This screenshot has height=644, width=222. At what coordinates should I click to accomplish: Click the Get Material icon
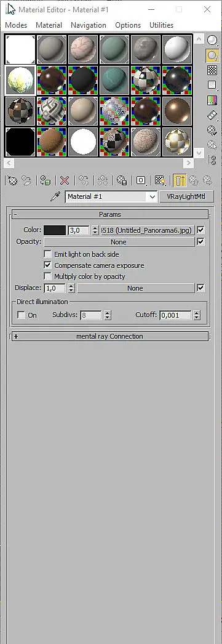tap(13, 180)
